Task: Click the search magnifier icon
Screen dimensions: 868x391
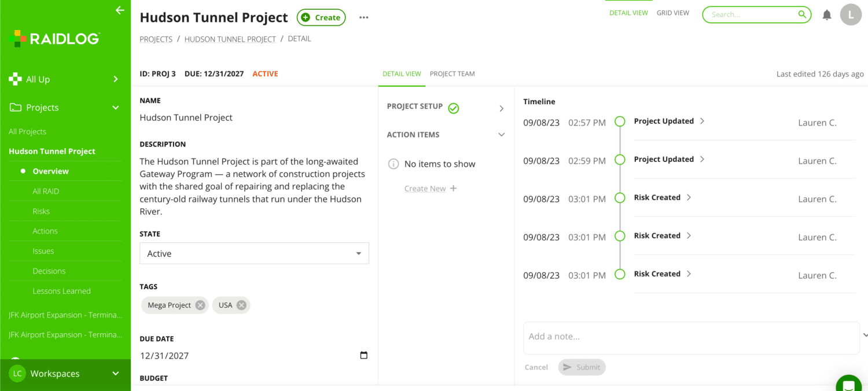Action: tap(802, 14)
